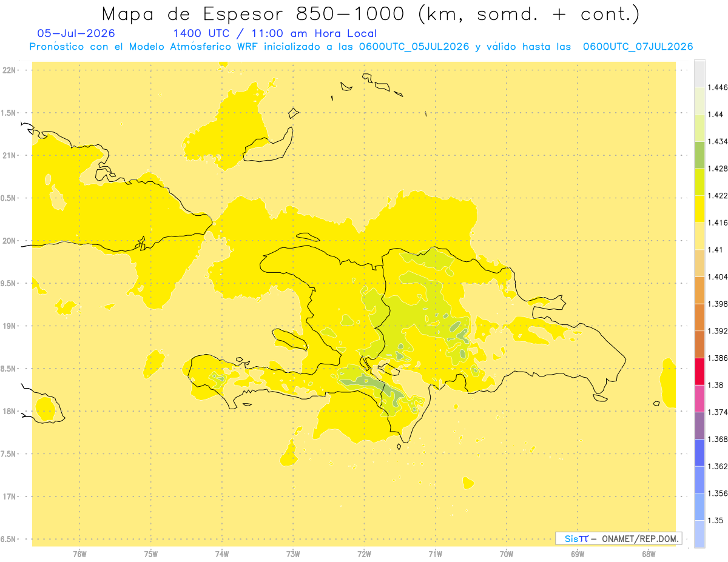728x562 pixels.
Task: Click the longitude axis label '70W'
Action: pos(507,554)
